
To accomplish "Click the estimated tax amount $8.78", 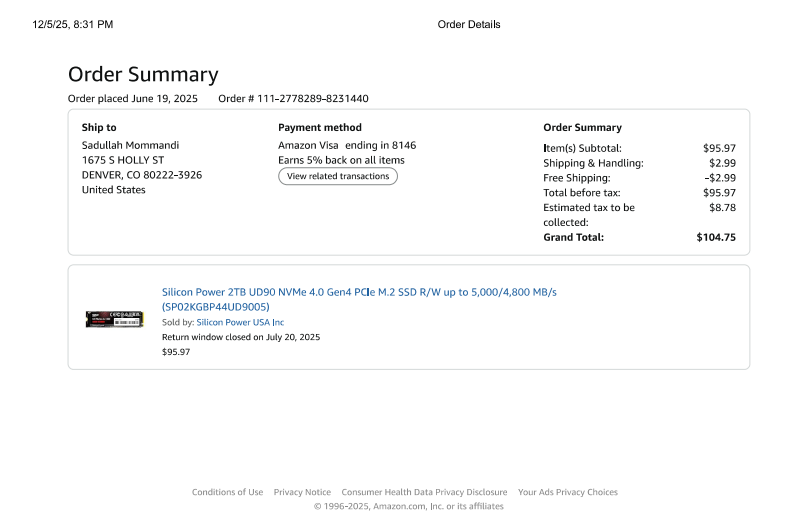I will [722, 208].
